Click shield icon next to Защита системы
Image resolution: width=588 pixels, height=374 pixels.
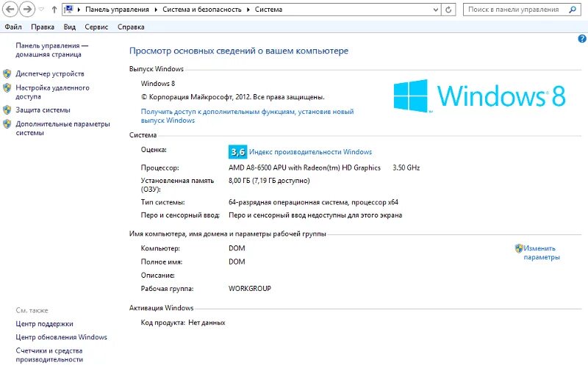click(x=7, y=110)
